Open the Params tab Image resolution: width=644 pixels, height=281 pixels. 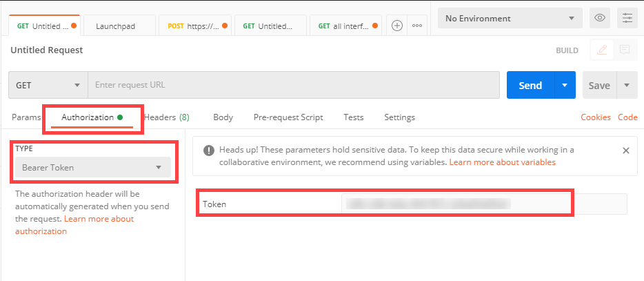26,117
